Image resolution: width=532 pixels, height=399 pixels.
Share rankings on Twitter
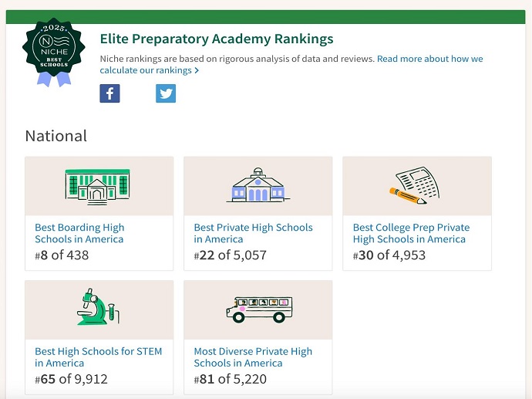[166, 93]
